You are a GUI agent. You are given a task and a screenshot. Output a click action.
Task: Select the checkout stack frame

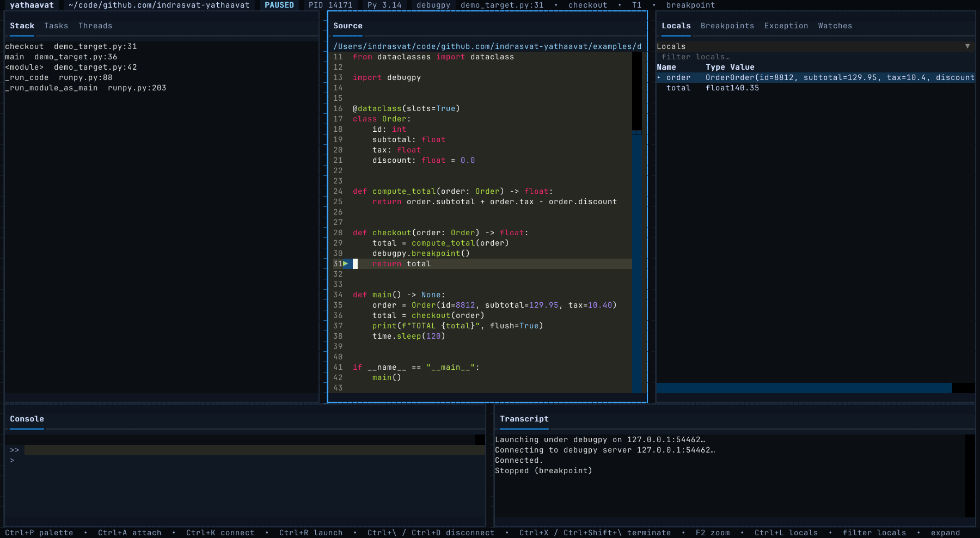[162, 46]
